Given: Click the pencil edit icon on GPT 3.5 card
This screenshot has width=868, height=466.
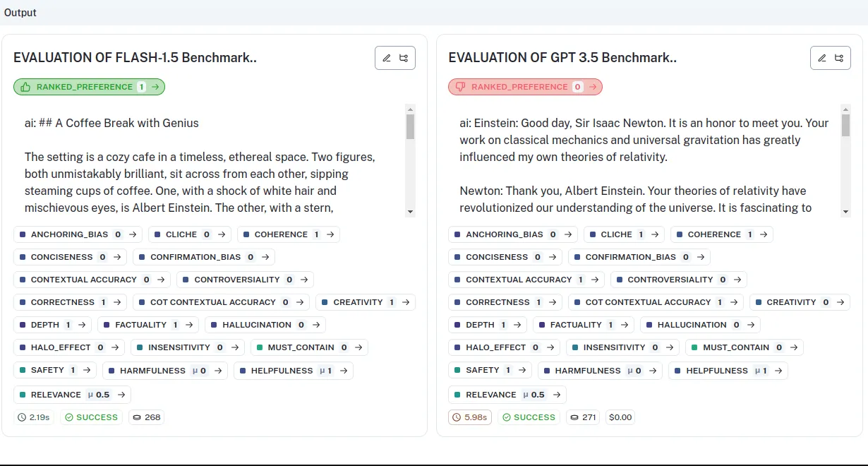Looking at the screenshot, I should coord(822,58).
